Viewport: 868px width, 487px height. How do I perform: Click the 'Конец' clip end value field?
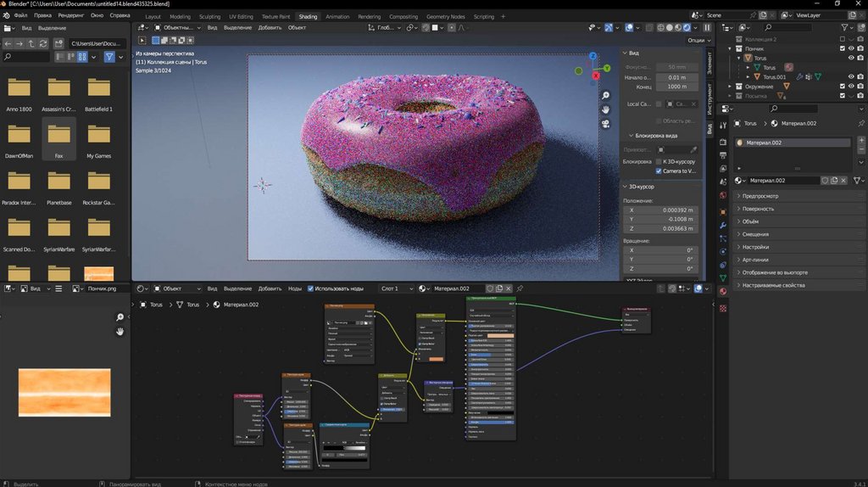point(676,87)
